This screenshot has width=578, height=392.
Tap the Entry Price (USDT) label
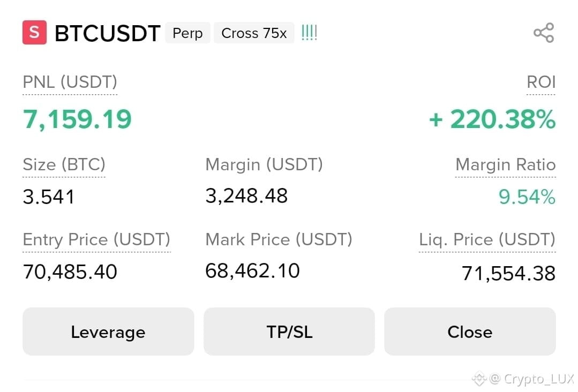(x=96, y=239)
